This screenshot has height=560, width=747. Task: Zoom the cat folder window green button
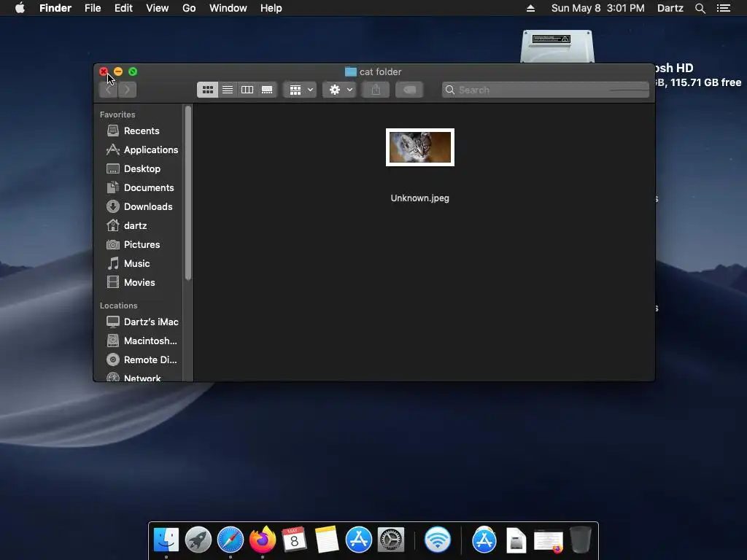133,71
